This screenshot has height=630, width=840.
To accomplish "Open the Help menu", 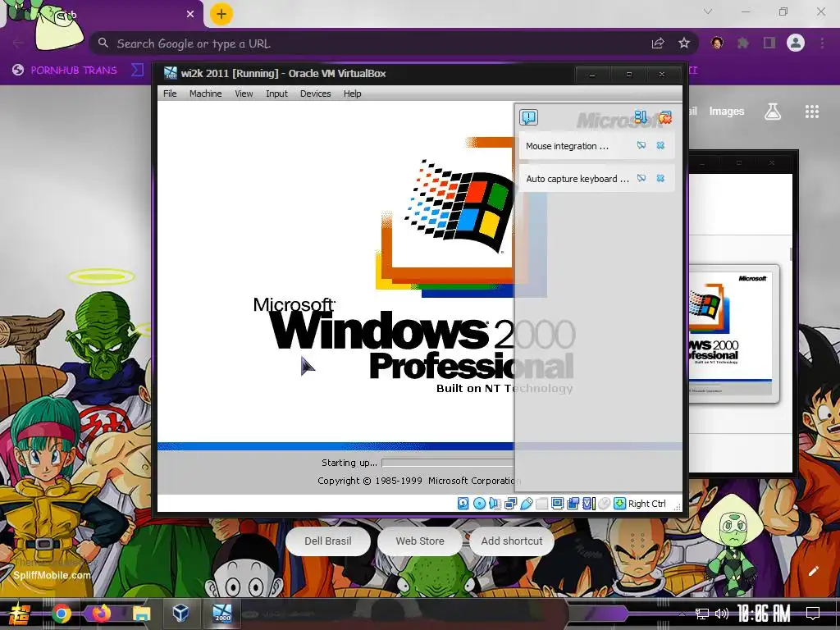I will [x=352, y=94].
